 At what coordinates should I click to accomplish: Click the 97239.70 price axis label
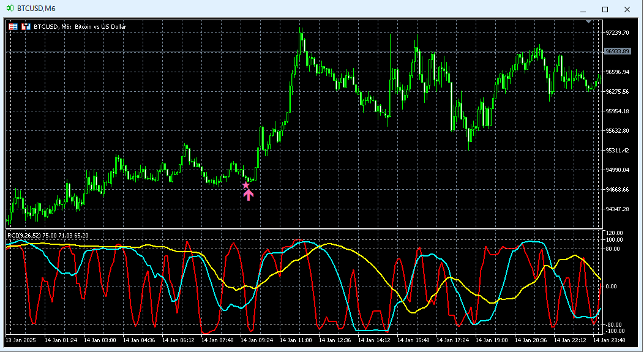click(x=617, y=33)
